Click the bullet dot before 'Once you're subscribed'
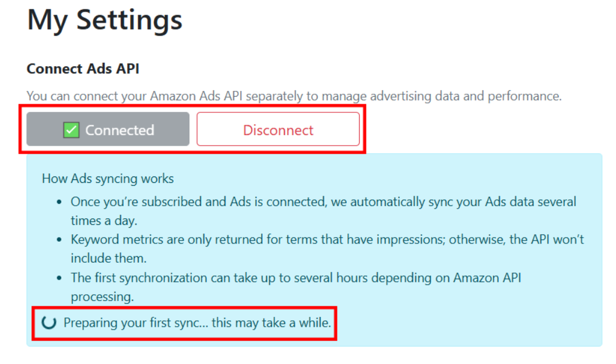The width and height of the screenshot is (616, 364). coord(59,202)
